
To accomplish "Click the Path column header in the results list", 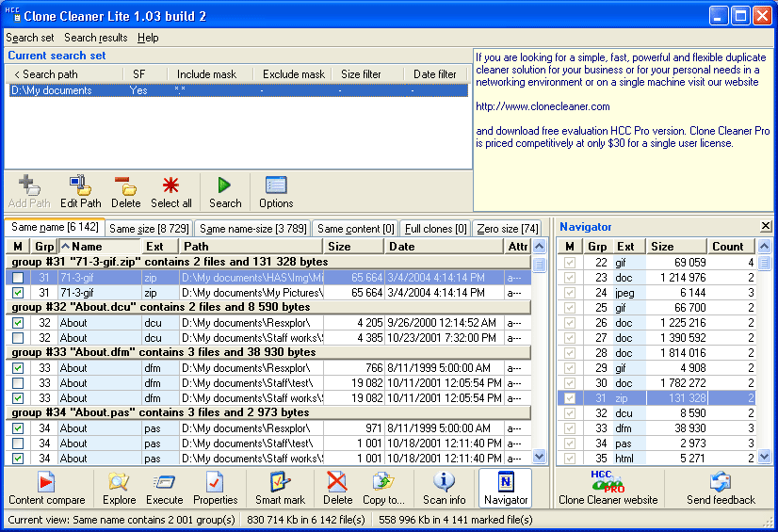I will [x=251, y=247].
